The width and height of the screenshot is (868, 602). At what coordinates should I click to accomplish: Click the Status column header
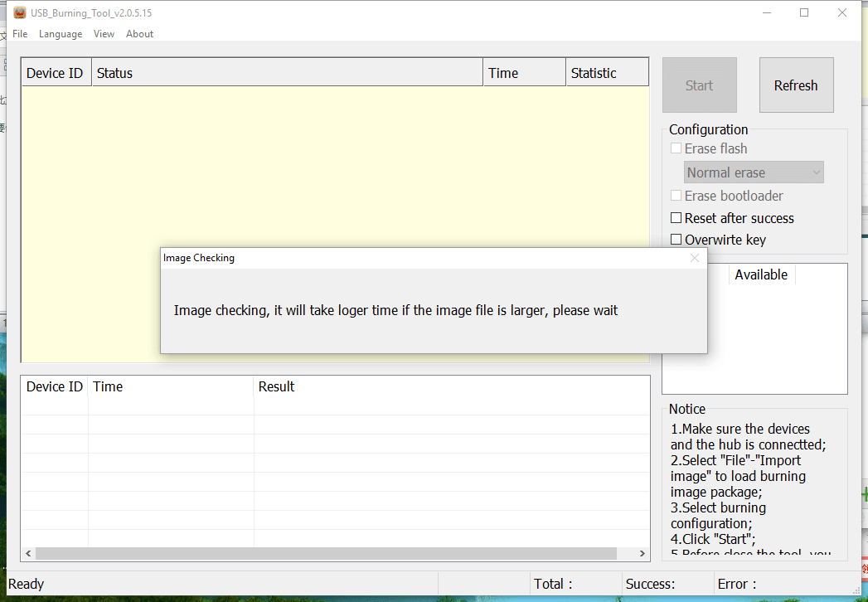pyautogui.click(x=288, y=72)
